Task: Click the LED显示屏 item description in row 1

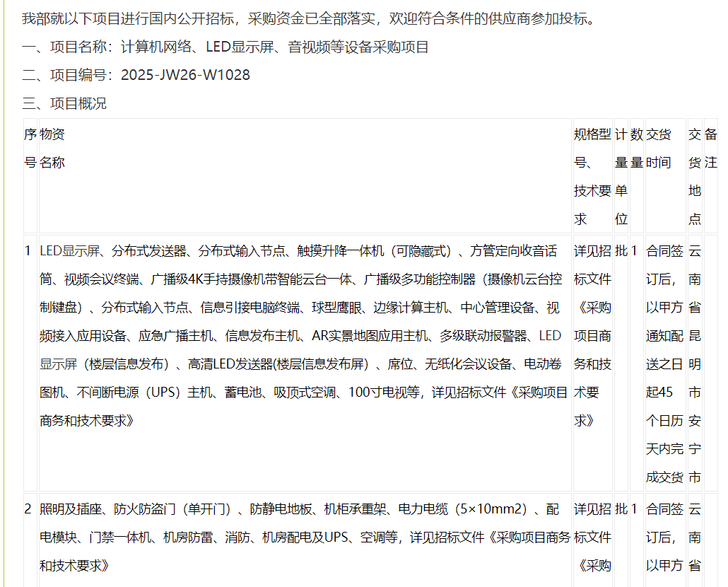Action: (x=297, y=325)
